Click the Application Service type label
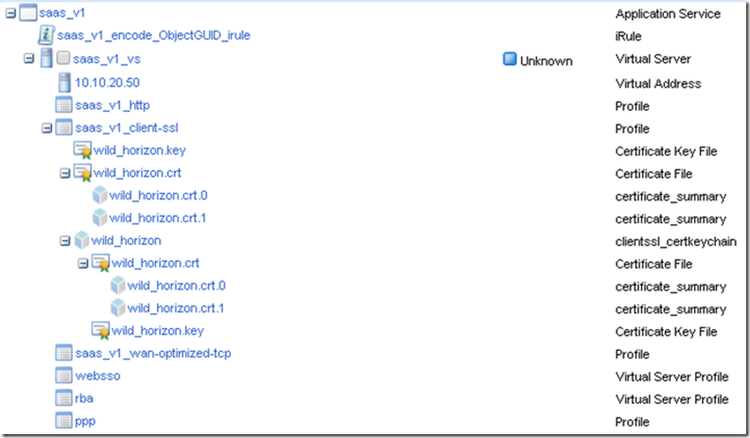The width and height of the screenshot is (750, 438). 668,14
